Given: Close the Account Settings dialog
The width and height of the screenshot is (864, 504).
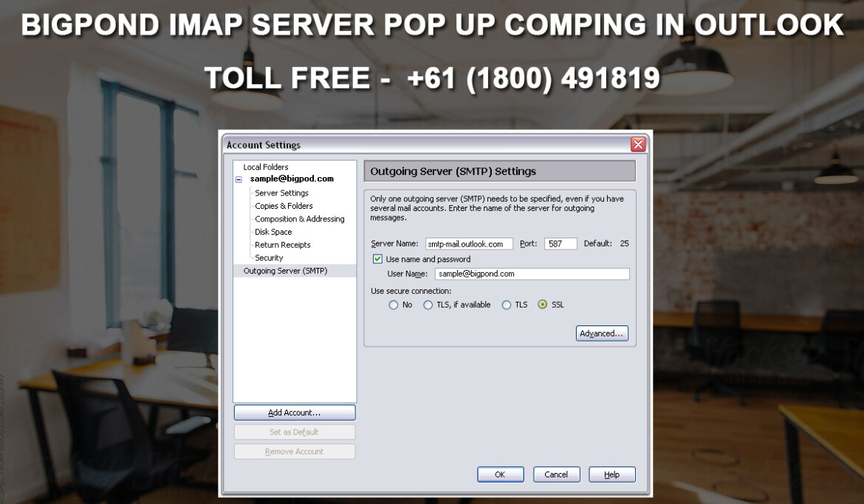Looking at the screenshot, I should click(638, 145).
